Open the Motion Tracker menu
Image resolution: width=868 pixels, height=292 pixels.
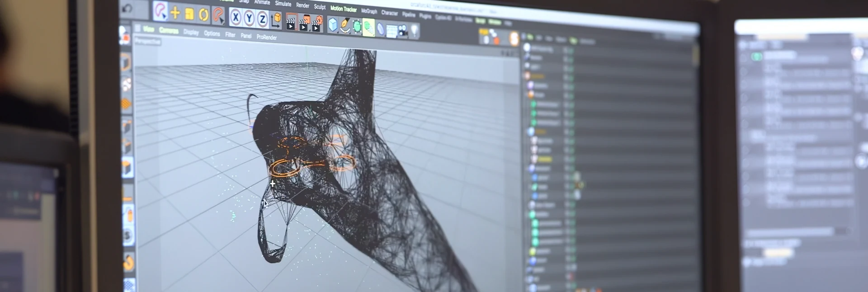(x=343, y=9)
